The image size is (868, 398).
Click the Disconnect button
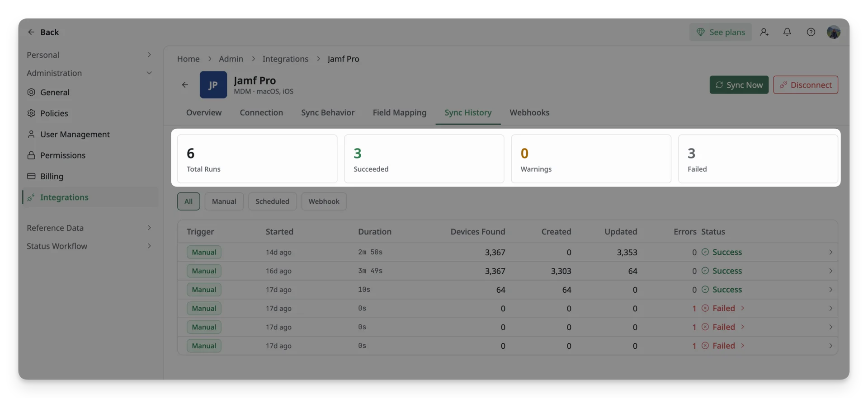805,85
